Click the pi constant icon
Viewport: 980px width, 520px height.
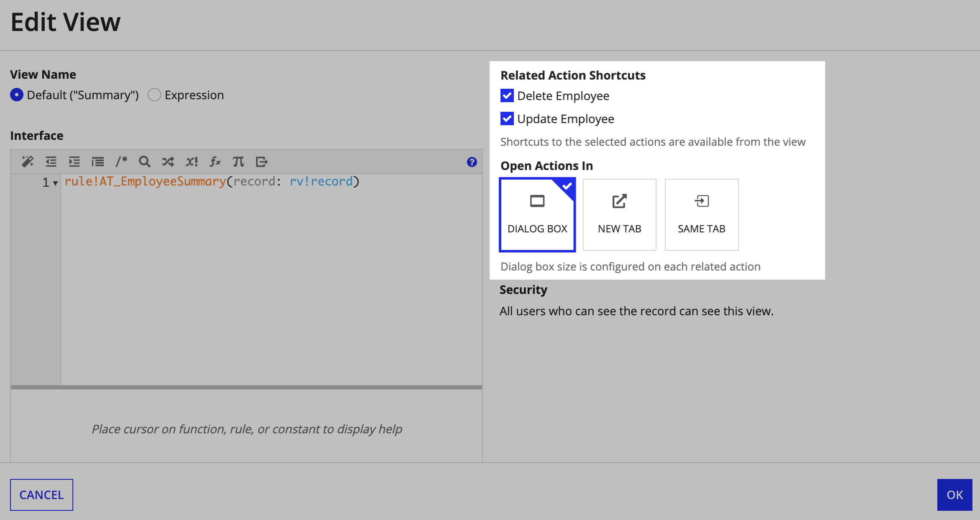pyautogui.click(x=239, y=162)
